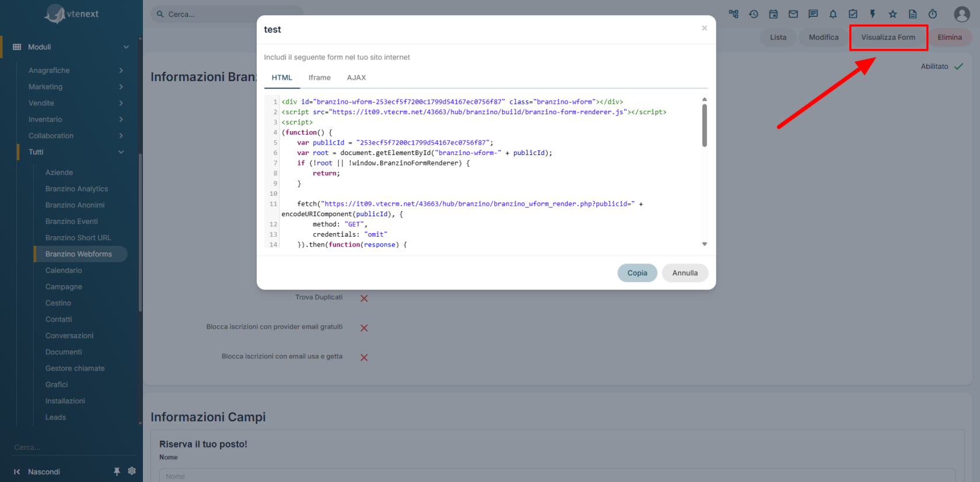The height and width of the screenshot is (482, 980).
Task: Open notifications bell icon
Action: (x=833, y=14)
